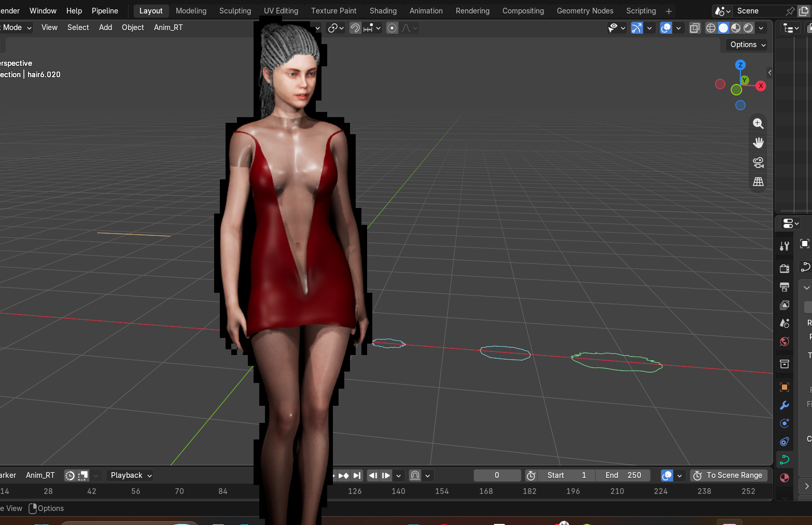Open the Modifiers properties tab
Viewport: 812px width, 525px height.
click(x=785, y=405)
